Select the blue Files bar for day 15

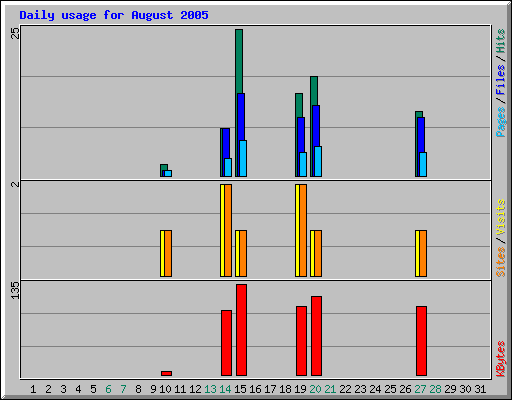(x=241, y=117)
